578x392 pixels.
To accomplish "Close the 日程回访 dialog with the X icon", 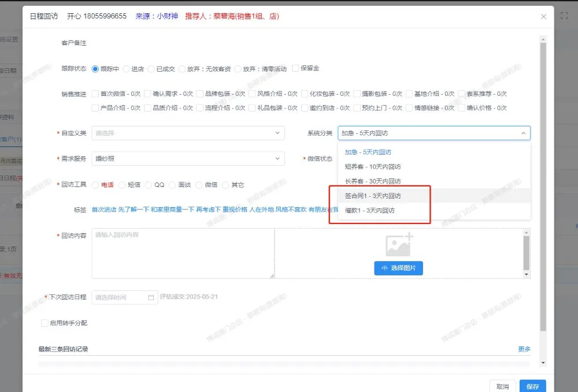I will pos(543,17).
